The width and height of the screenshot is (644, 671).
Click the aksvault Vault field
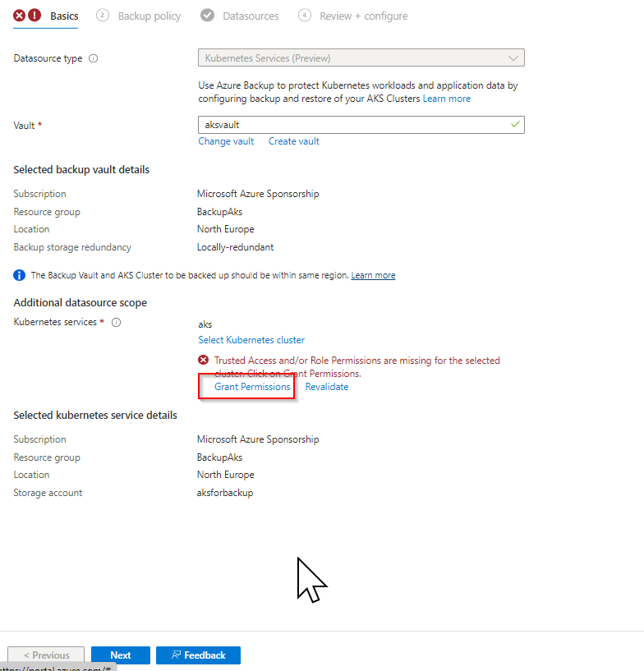[361, 125]
